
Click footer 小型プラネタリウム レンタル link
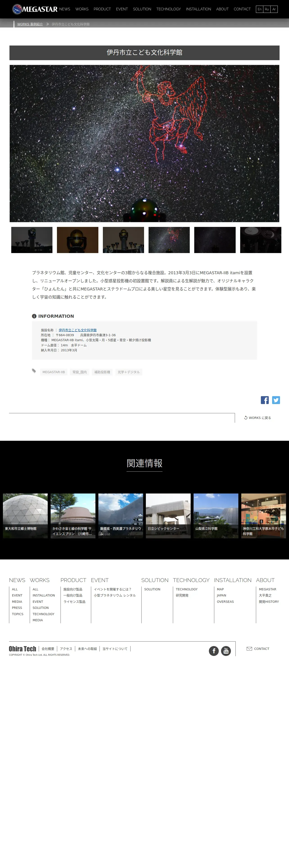[115, 595]
